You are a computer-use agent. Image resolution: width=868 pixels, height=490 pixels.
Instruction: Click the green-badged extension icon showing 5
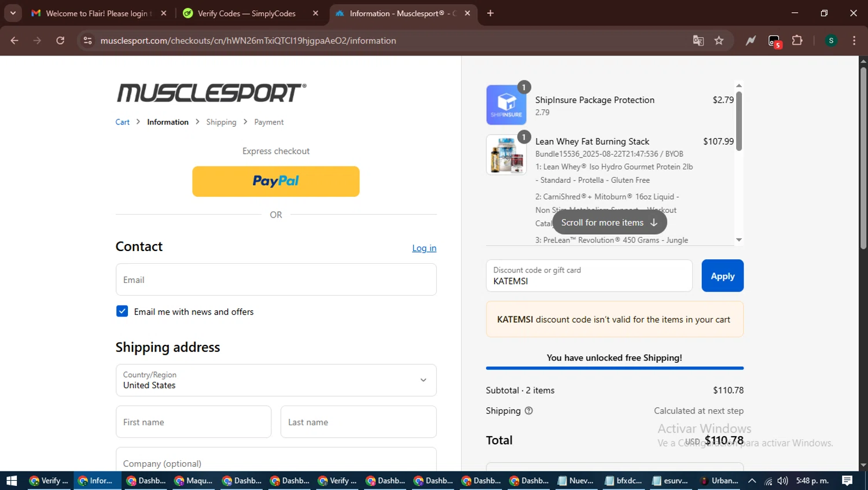point(774,41)
